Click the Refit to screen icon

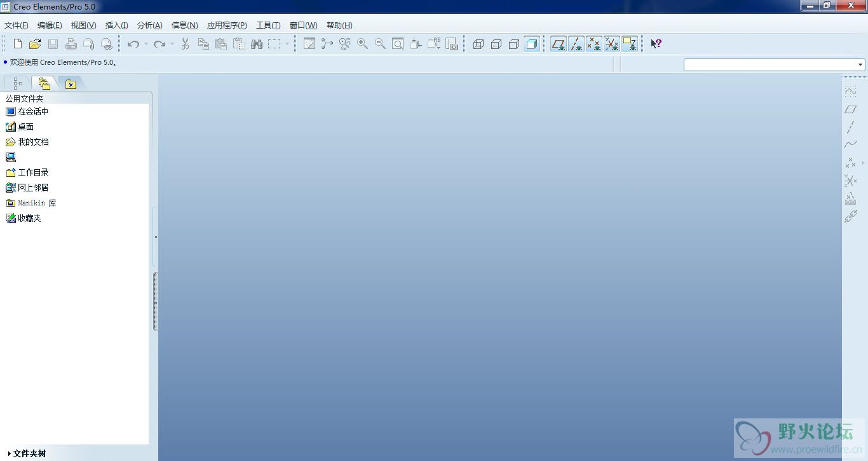tap(398, 44)
